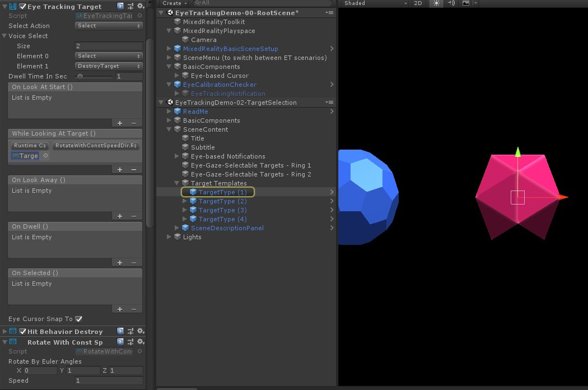This screenshot has height=390, width=588.
Task: Open Rotate With Const Sp gear menu
Action: pyautogui.click(x=141, y=342)
